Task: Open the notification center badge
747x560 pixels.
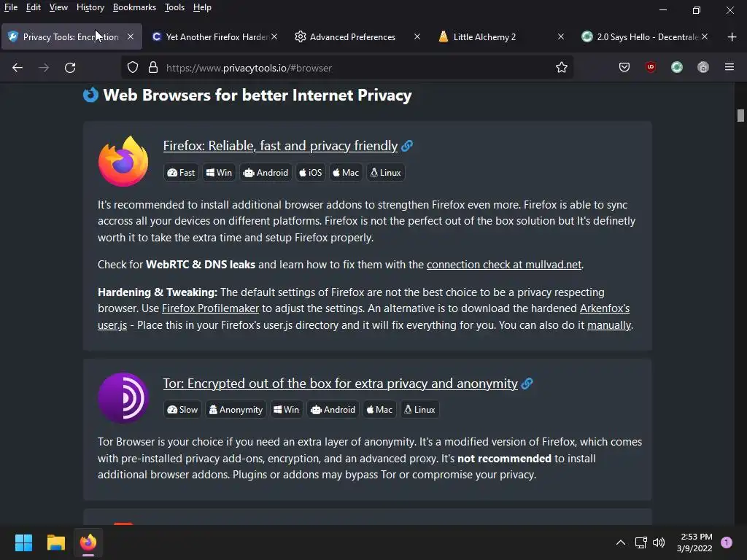Action: [x=726, y=542]
